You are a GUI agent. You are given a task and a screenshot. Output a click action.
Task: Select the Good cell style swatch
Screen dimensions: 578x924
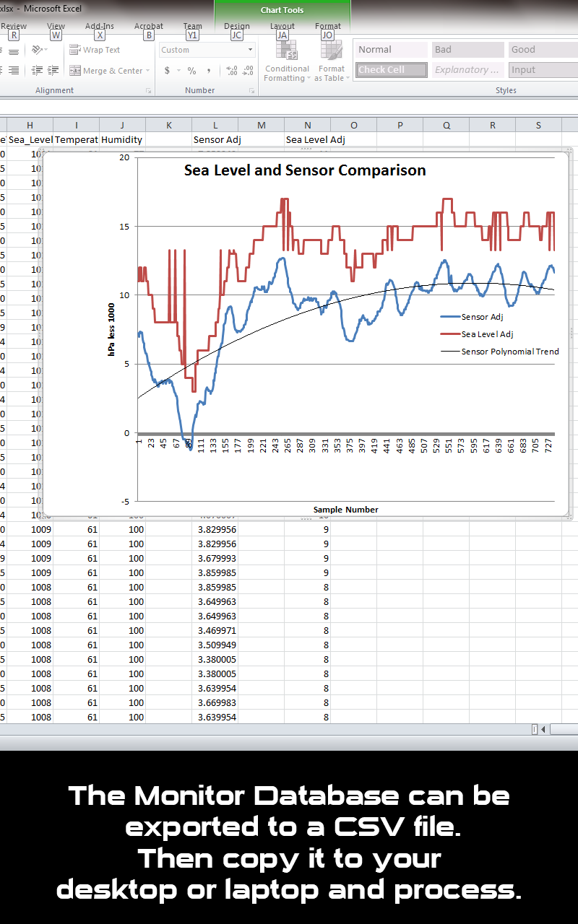542,50
